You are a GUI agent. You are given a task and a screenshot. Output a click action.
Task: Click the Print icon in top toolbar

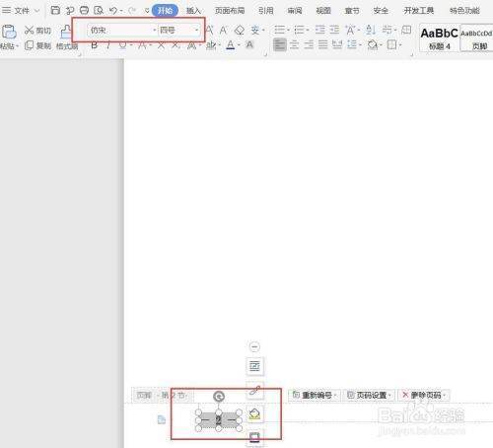(85, 10)
